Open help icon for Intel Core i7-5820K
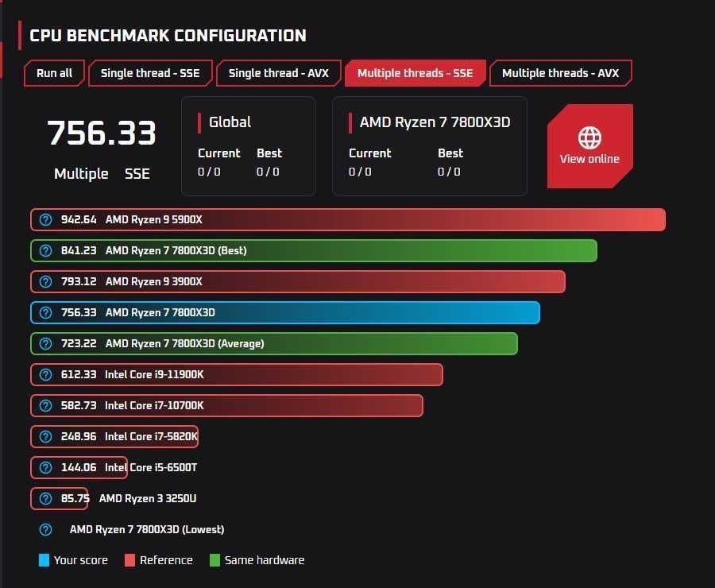The width and height of the screenshot is (715, 588). pyautogui.click(x=45, y=436)
